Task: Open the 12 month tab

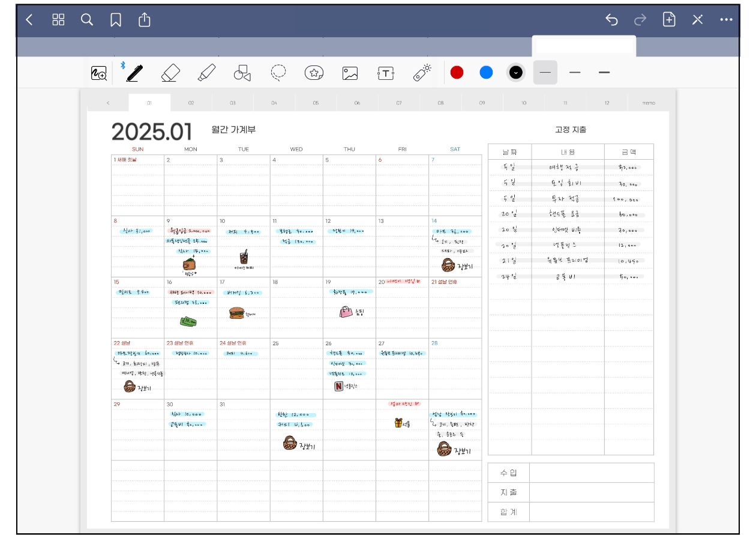Action: pyautogui.click(x=607, y=103)
